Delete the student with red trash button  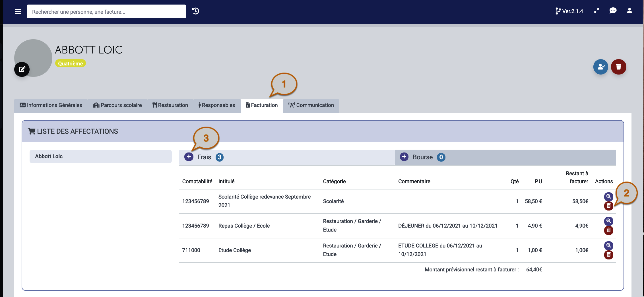(x=619, y=67)
